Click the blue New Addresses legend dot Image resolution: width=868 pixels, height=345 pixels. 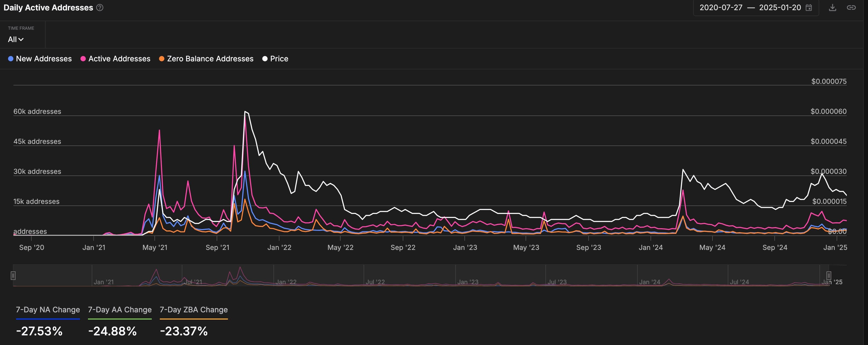pyautogui.click(x=11, y=59)
